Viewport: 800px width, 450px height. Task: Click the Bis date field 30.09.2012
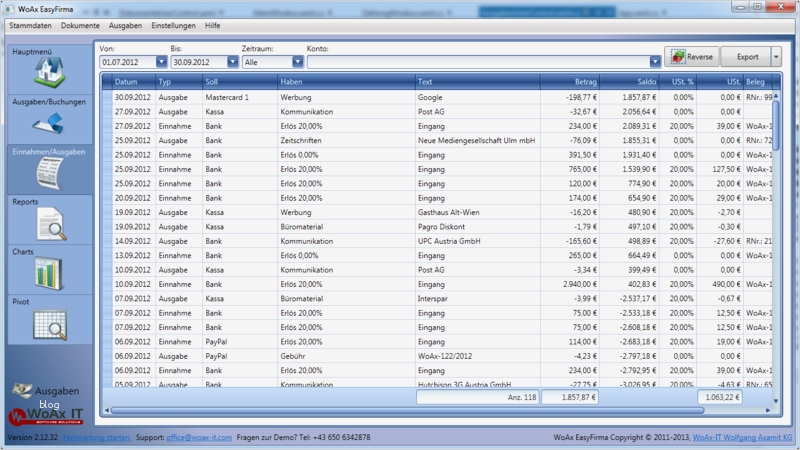199,62
